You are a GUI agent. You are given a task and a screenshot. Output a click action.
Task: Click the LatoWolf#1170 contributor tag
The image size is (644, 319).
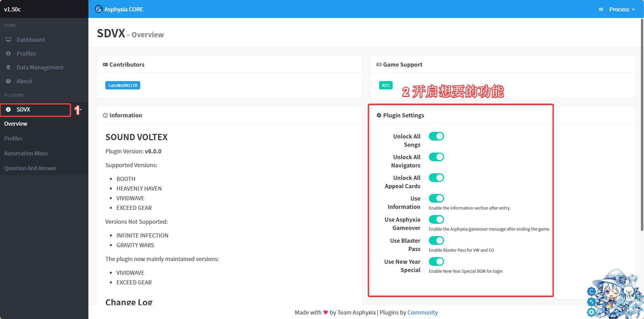(123, 85)
